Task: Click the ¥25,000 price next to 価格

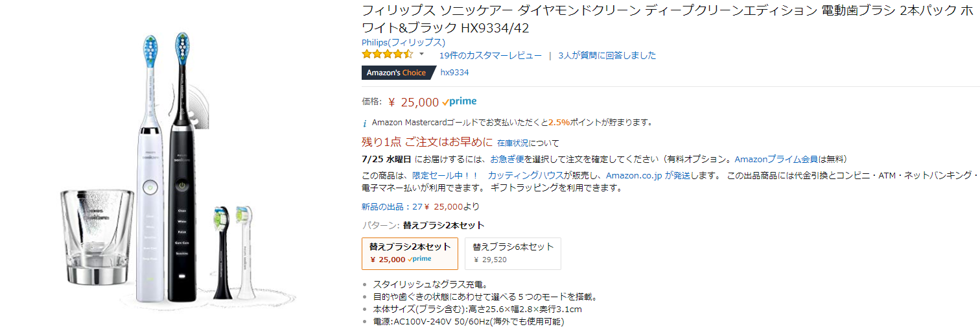Action: click(414, 101)
